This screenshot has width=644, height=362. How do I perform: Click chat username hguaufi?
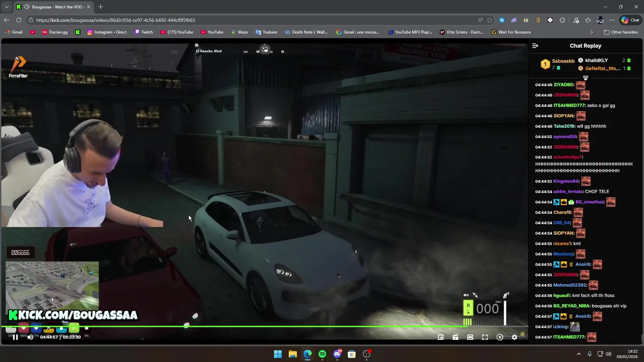pos(562,296)
